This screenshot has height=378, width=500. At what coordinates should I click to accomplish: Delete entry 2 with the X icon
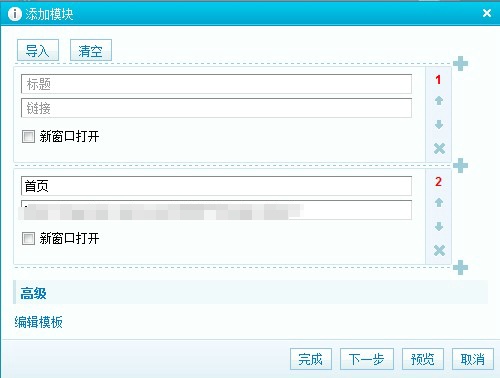pos(439,250)
